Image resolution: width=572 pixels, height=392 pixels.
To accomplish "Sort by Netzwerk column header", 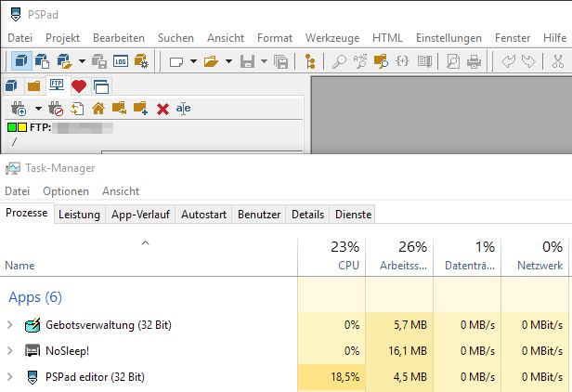I will [535, 256].
